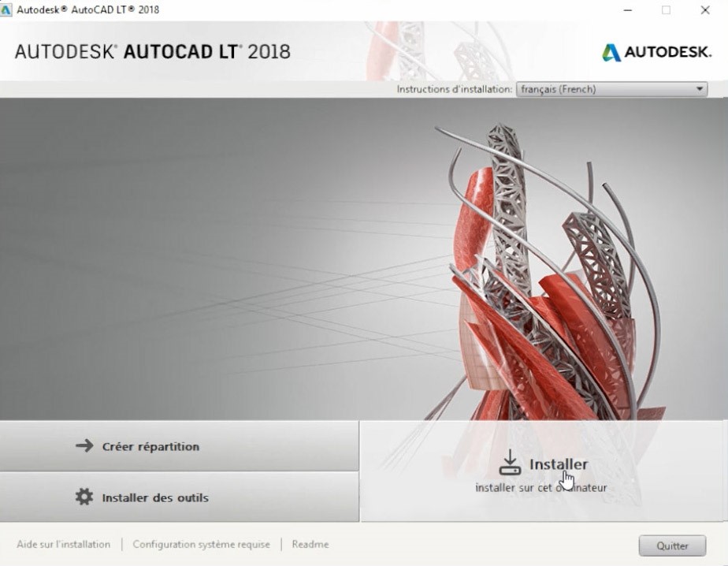Viewport: 728px width, 566px height.
Task: Click the disabled maximize window button
Action: pyautogui.click(x=666, y=9)
